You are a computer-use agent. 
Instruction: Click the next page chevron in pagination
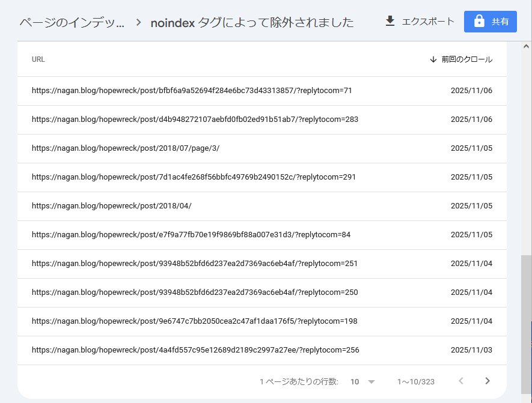click(x=487, y=381)
